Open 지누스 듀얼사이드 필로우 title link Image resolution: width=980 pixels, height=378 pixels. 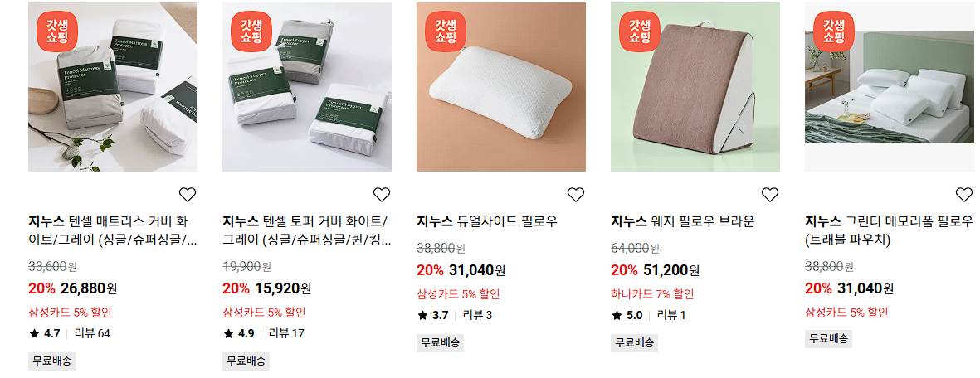point(487,222)
